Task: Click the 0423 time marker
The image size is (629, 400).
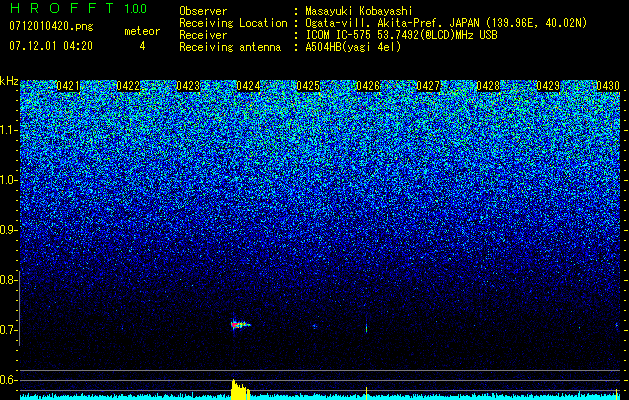Action: [x=188, y=86]
